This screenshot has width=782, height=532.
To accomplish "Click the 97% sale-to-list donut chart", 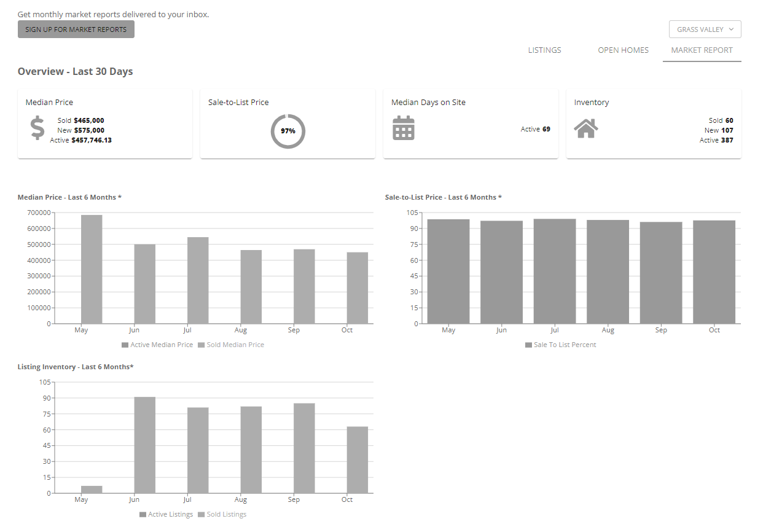I will [287, 131].
